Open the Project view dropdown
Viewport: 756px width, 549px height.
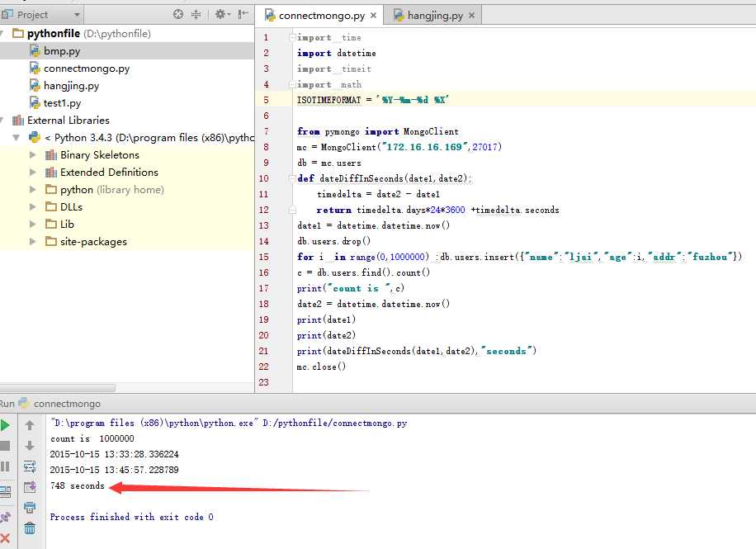[77, 15]
